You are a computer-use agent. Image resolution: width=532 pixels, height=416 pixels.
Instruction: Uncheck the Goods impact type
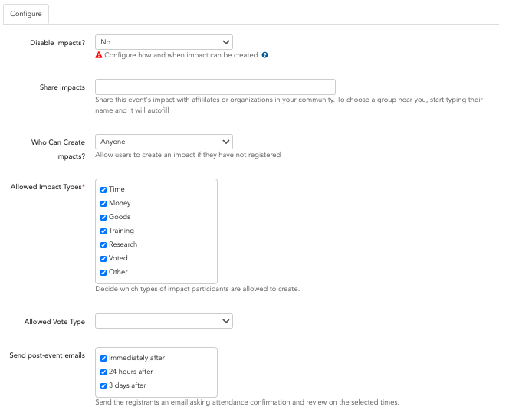tap(103, 218)
